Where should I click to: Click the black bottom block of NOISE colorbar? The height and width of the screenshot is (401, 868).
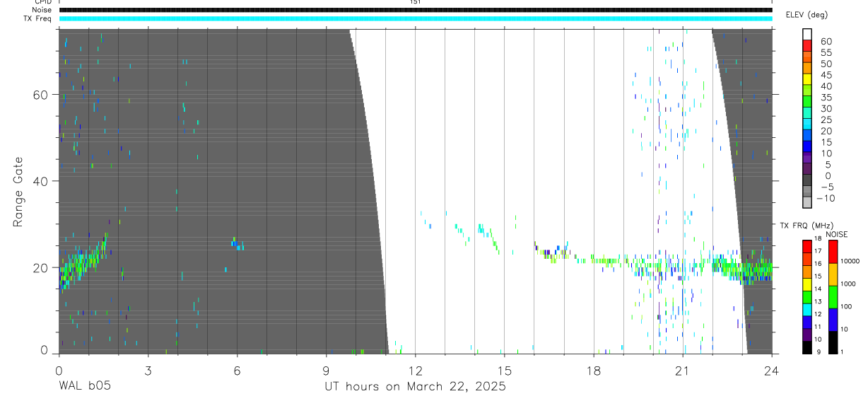tap(831, 342)
